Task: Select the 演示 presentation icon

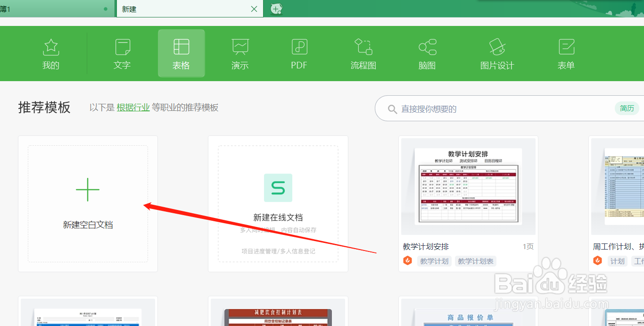Action: click(x=240, y=53)
